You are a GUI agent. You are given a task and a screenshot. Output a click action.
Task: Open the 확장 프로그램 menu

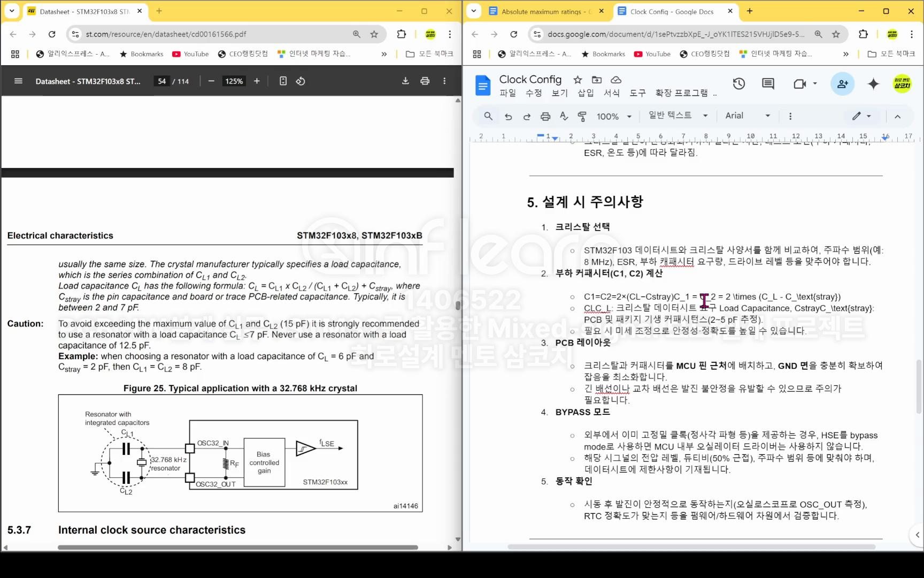682,93
